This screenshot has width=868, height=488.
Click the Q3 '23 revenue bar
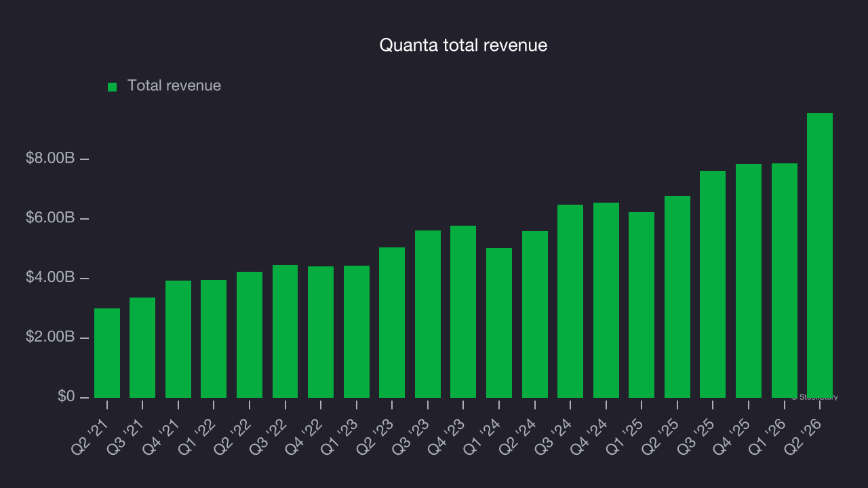[x=428, y=314]
